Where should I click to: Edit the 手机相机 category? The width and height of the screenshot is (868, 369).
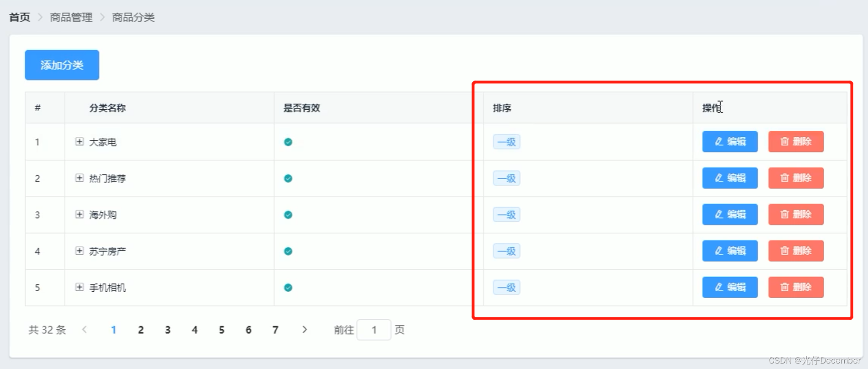pos(730,287)
